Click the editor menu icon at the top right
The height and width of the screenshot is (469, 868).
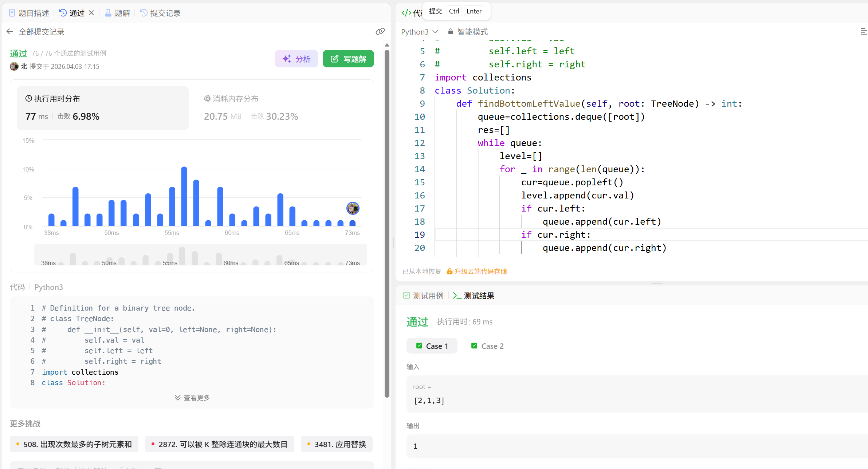(x=863, y=32)
